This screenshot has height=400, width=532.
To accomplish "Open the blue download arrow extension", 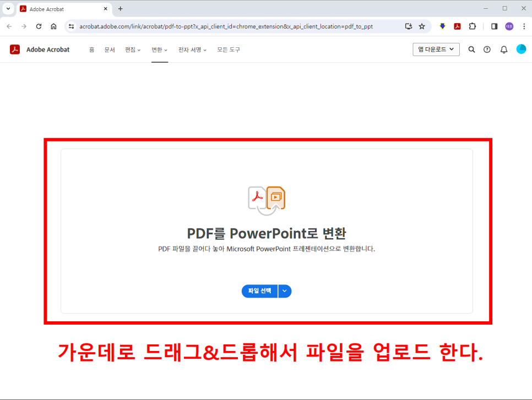I will tap(442, 26).
